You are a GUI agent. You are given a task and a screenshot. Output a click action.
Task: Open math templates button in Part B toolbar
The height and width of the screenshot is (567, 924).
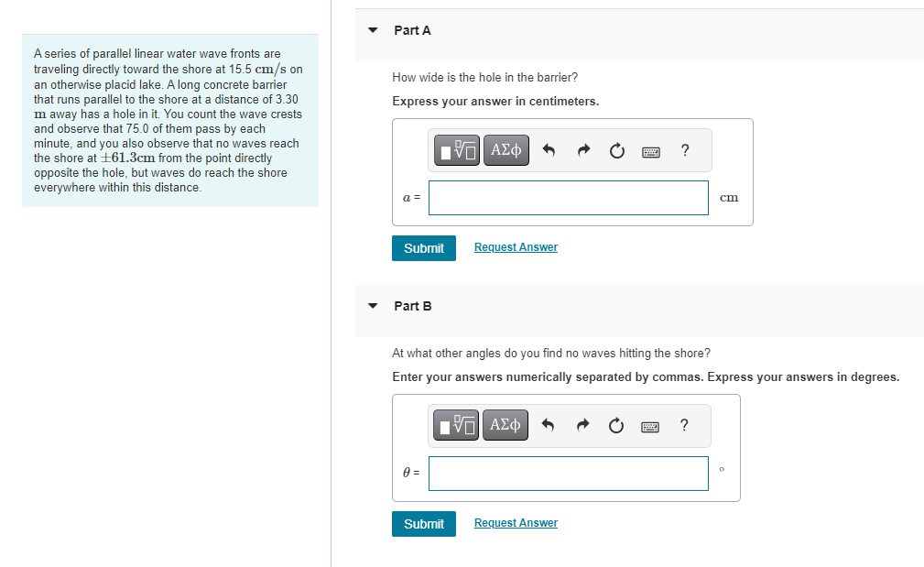pos(456,426)
